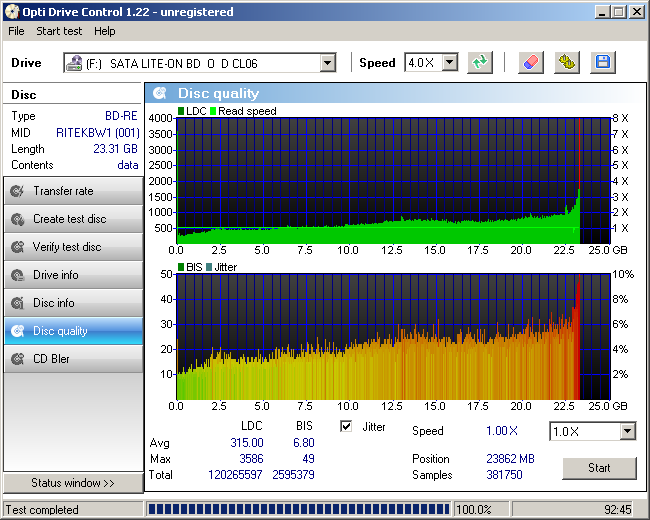The width and height of the screenshot is (650, 520).
Task: Click the Position value 23862 MB
Action: point(510,459)
